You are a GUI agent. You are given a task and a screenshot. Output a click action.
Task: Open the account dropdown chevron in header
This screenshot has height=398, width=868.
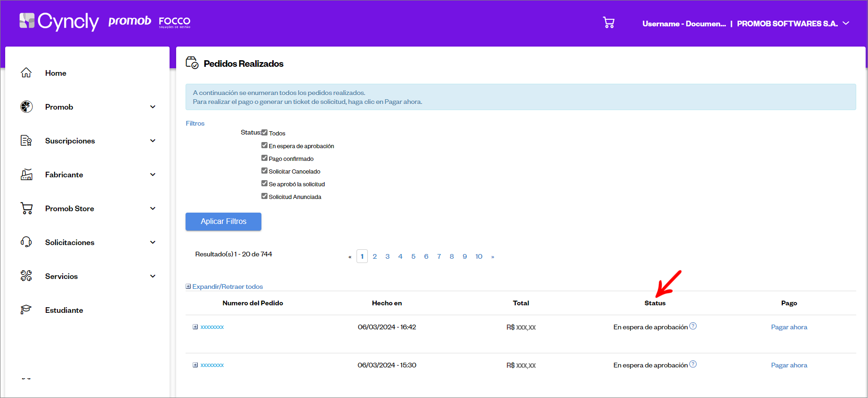[x=846, y=23]
